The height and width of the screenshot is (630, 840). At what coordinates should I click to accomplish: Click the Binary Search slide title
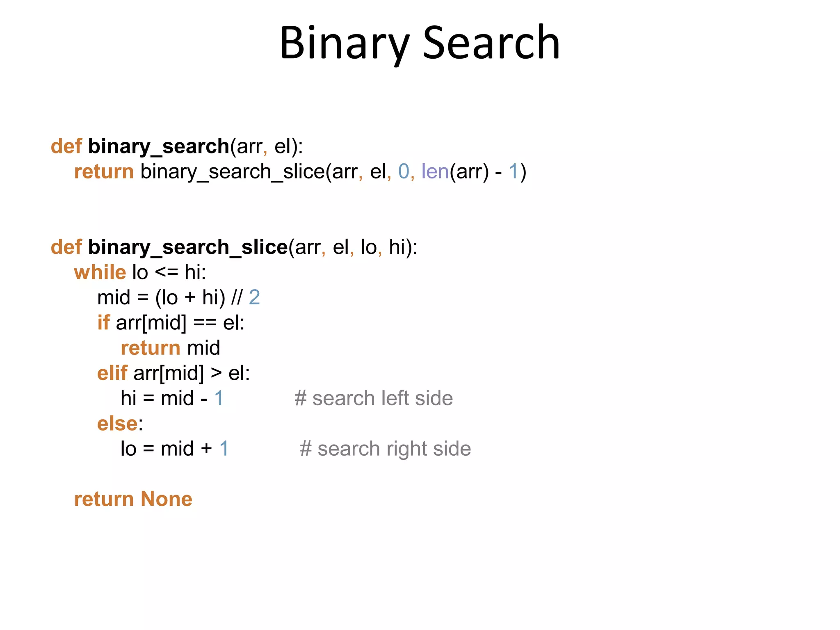420,43
